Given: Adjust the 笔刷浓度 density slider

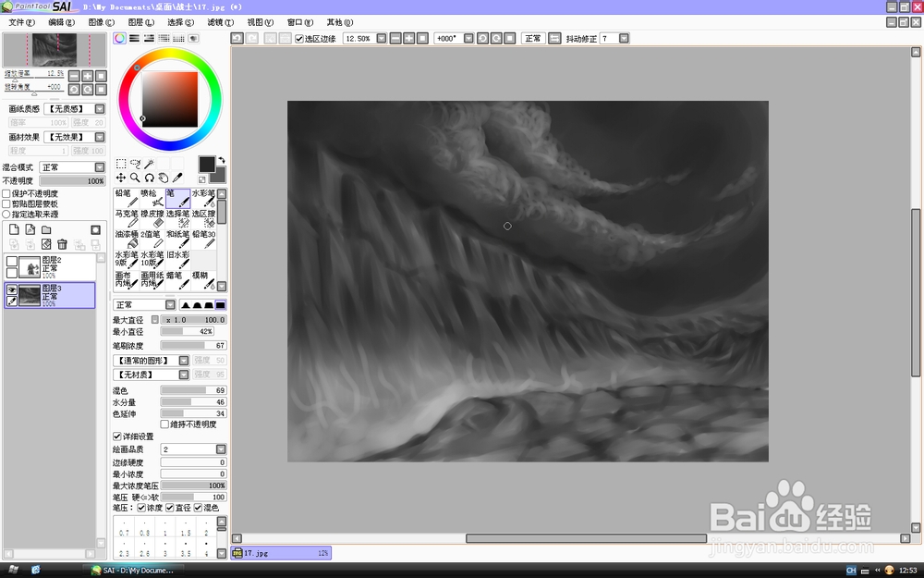Looking at the screenshot, I should [193, 346].
